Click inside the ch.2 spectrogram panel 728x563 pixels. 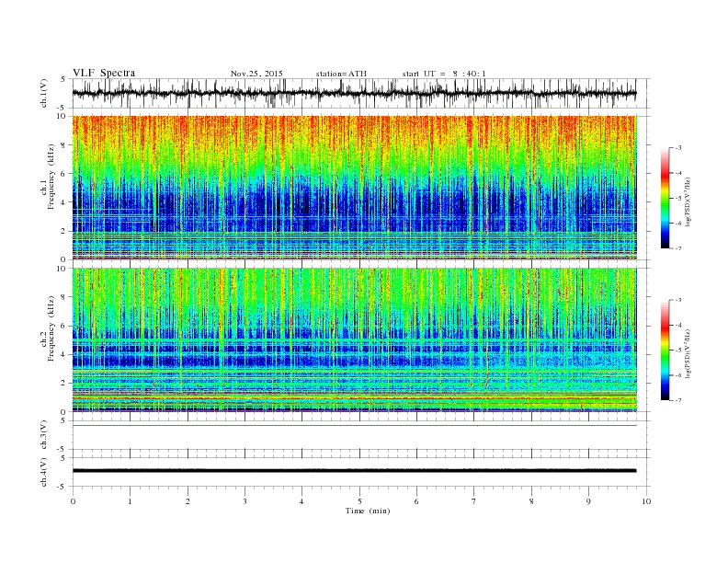click(354, 339)
